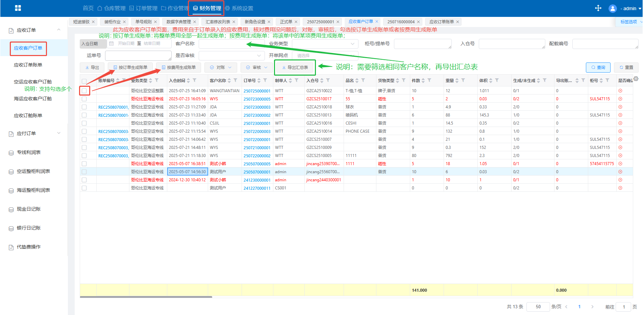Close the 应收订单账单 tab
This screenshot has width=644, height=315.
click(457, 22)
